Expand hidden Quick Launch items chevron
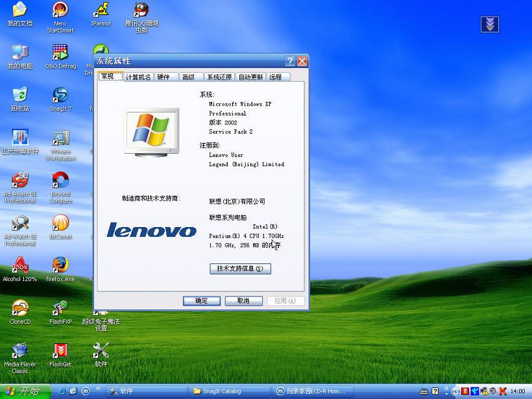Screen dimensions: 532x399 click(x=98, y=389)
